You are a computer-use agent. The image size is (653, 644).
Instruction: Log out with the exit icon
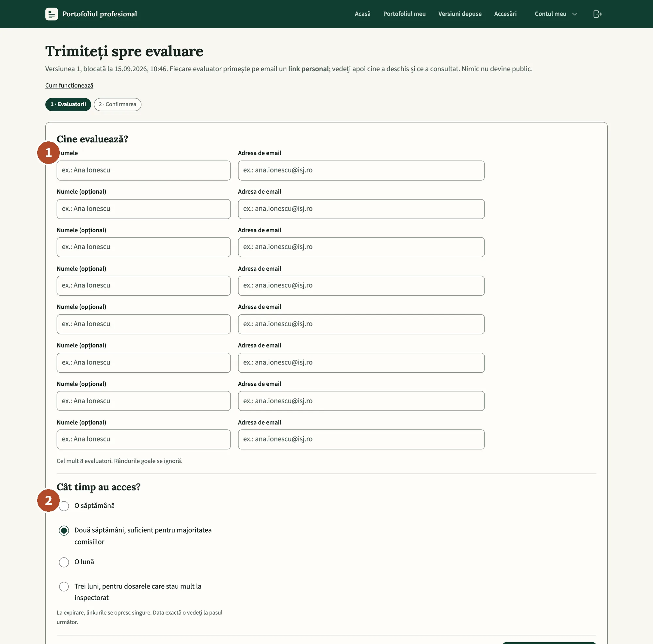[597, 14]
